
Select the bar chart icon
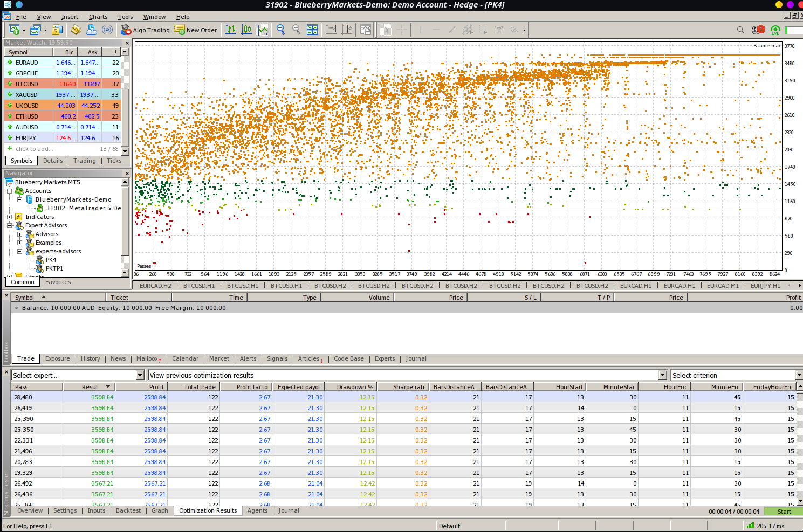click(231, 30)
